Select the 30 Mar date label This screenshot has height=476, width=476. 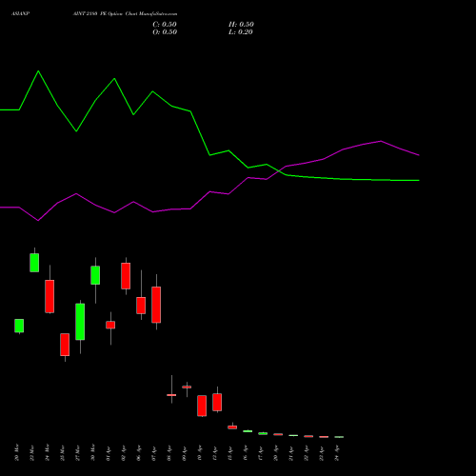93,452
